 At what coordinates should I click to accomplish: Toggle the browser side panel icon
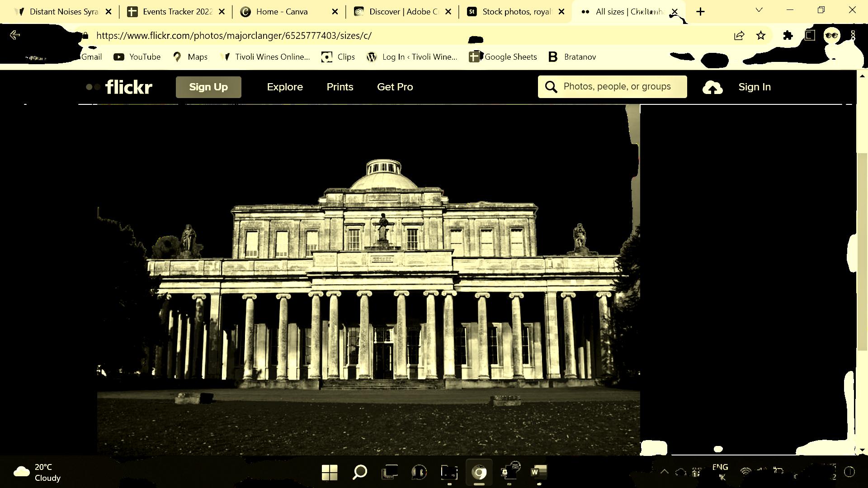tap(810, 35)
